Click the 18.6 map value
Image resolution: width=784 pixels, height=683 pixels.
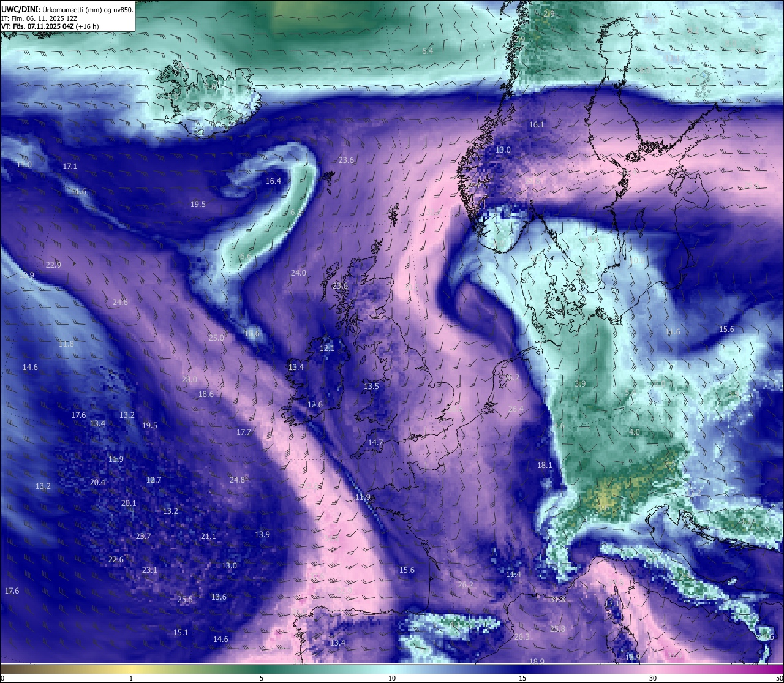point(206,394)
